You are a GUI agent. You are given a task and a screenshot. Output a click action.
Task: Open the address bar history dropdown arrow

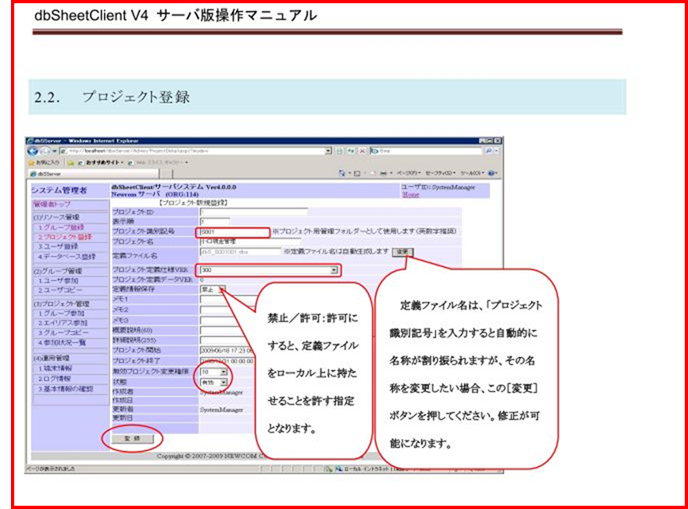(328, 151)
